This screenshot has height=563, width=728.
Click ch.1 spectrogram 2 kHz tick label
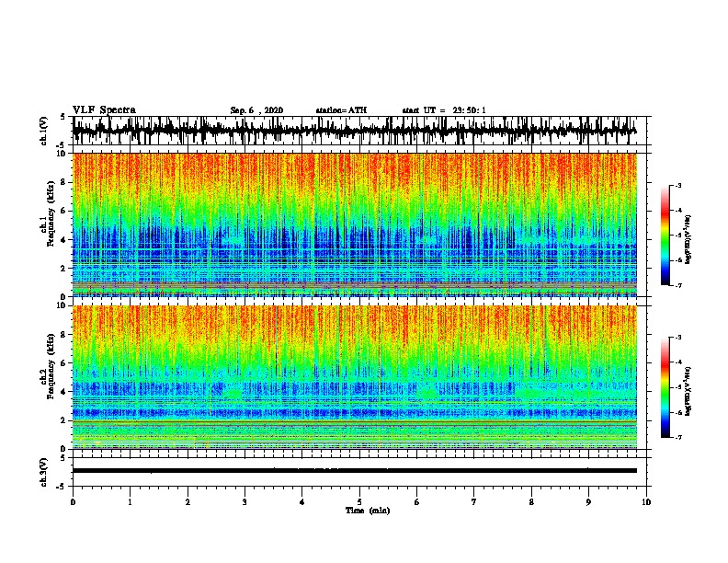(x=64, y=268)
